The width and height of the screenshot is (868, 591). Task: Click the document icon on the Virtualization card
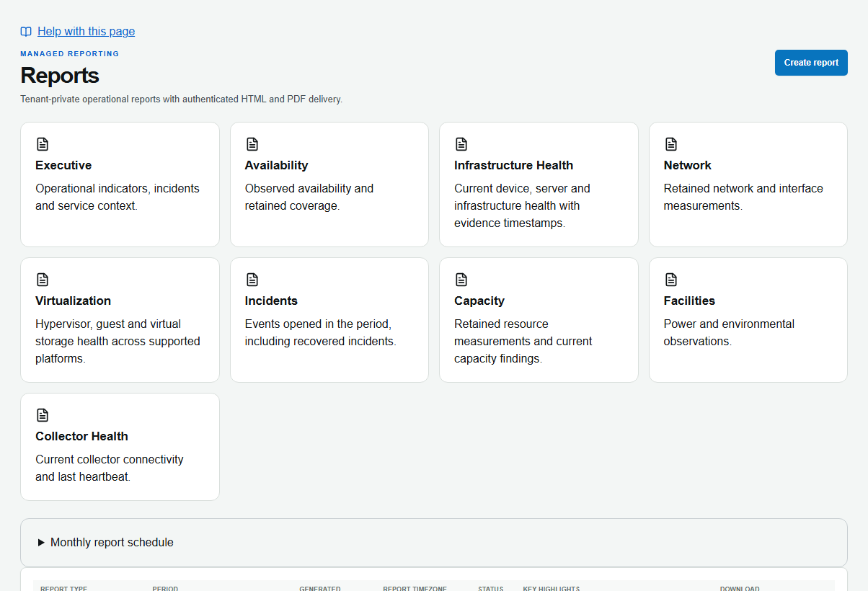(x=43, y=280)
